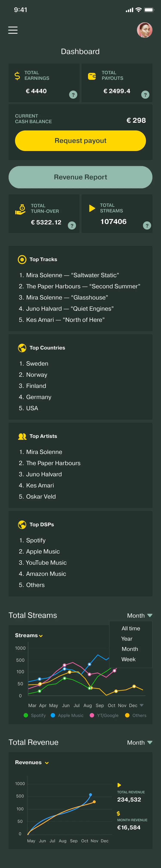The height and width of the screenshot is (868, 161).
Task: Request a payout of the cash balance
Action: pyautogui.click(x=80, y=141)
